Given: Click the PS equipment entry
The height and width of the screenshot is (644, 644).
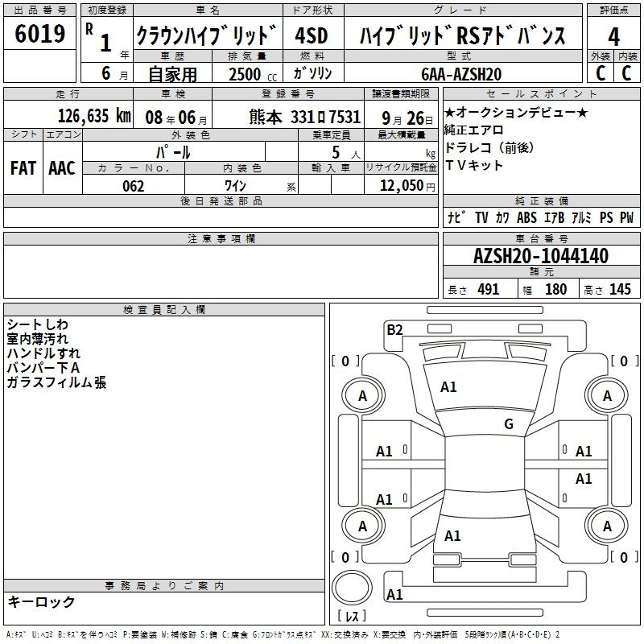Looking at the screenshot, I should coord(606,217).
